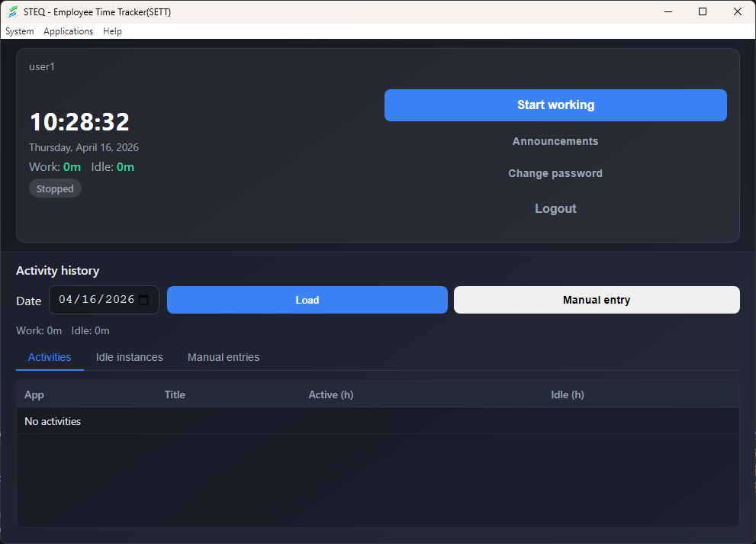Click the Thursday, April 16, 2026 date text
Screen dimensions: 756x544
(84, 147)
